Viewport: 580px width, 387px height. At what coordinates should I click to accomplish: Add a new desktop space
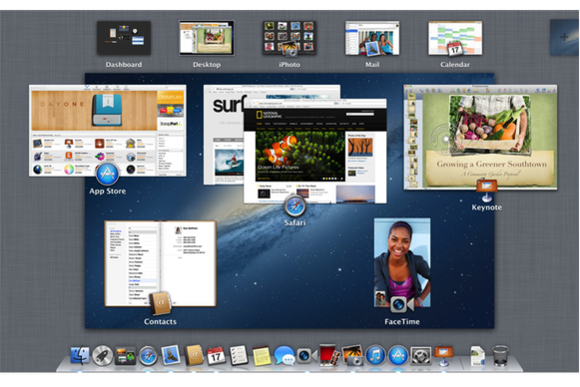(564, 37)
